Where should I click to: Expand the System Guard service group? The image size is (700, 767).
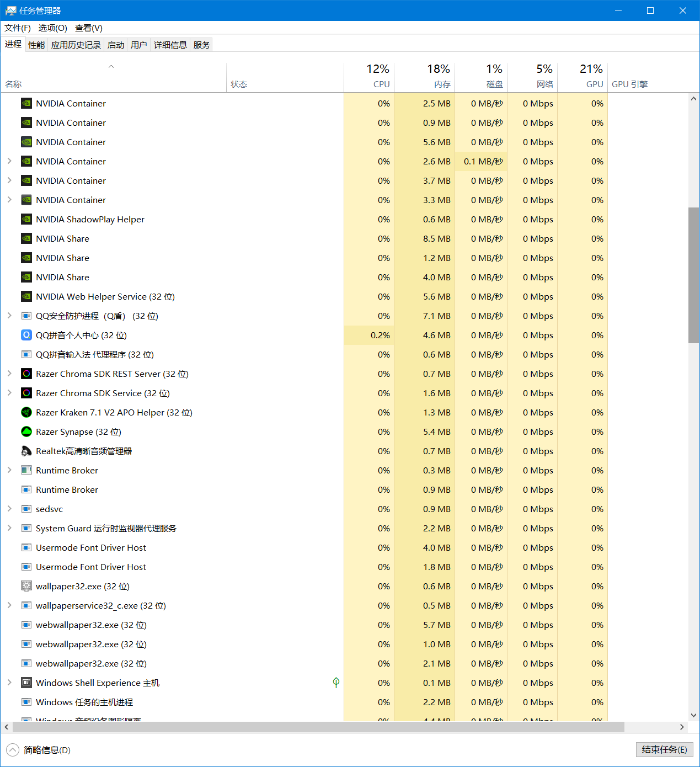click(x=9, y=528)
